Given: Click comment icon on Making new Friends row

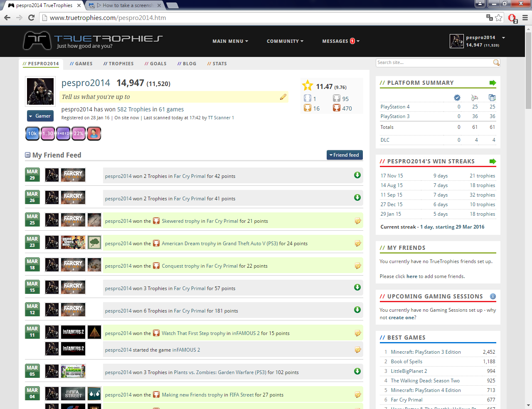Looking at the screenshot, I should pyautogui.click(x=357, y=394).
